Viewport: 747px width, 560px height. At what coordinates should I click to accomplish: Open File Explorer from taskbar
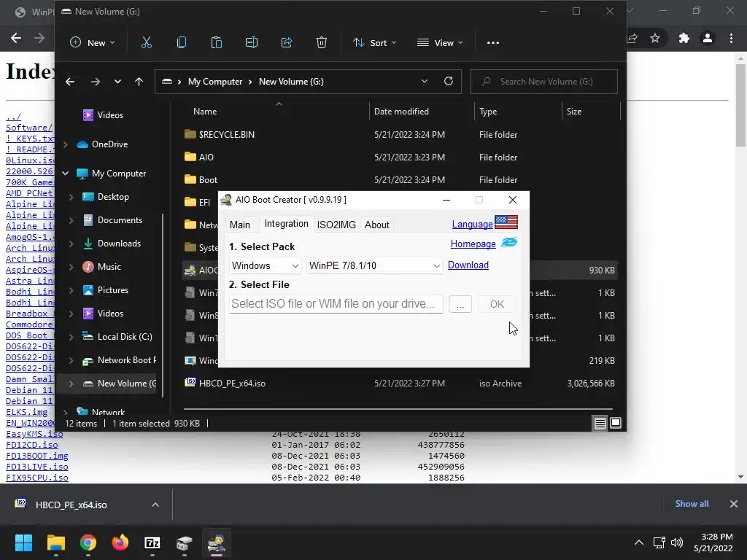coord(55,542)
